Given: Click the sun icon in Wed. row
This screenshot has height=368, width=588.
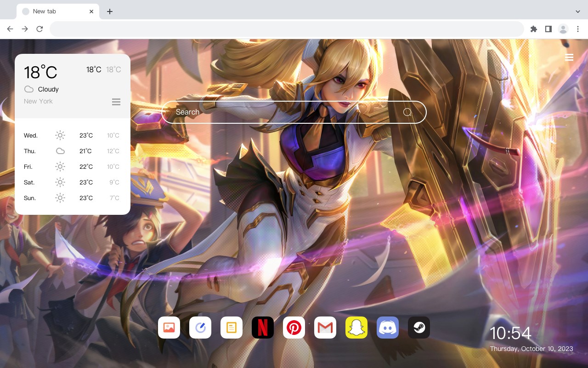Looking at the screenshot, I should pos(60,135).
